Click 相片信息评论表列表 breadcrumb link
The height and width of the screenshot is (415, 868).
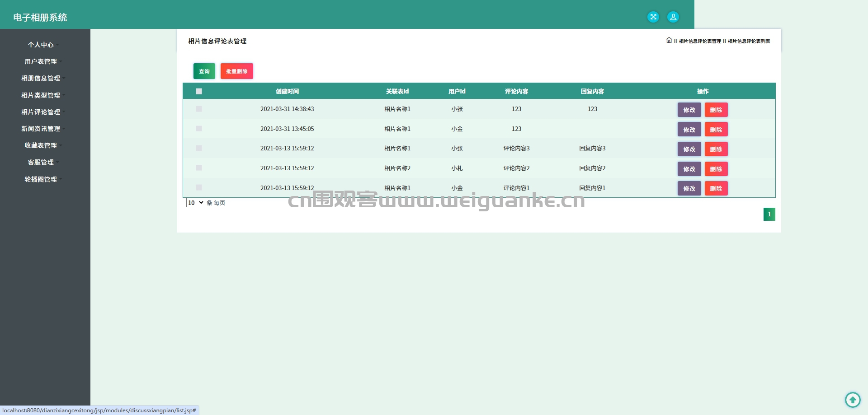[749, 41]
